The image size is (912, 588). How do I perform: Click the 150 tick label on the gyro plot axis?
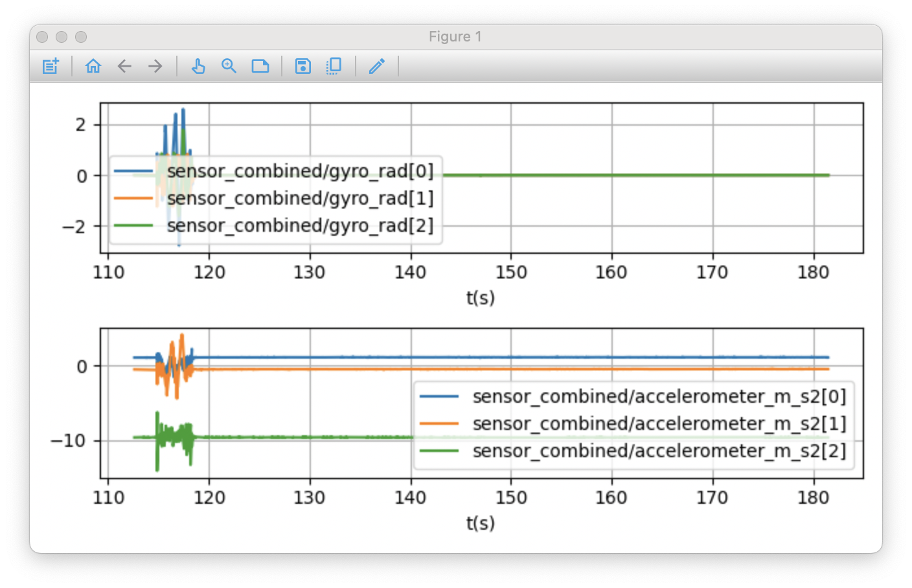click(511, 272)
